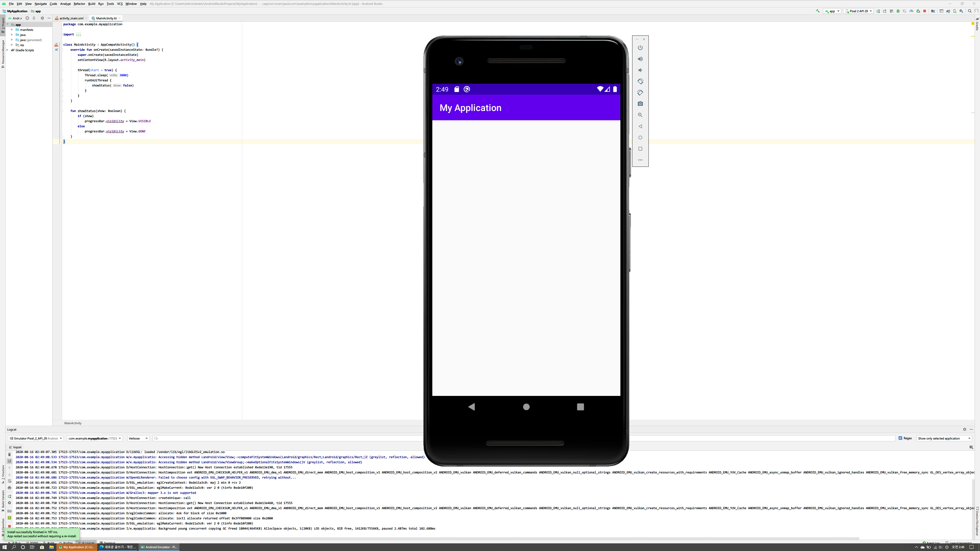Clear logcat with trash icon

[9, 454]
